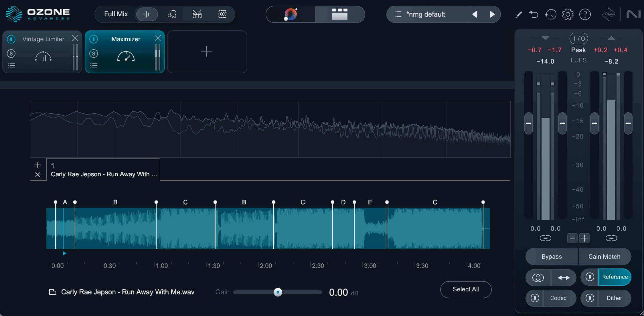Select the drums stem focus icon
644x316 pixels.
point(197,14)
